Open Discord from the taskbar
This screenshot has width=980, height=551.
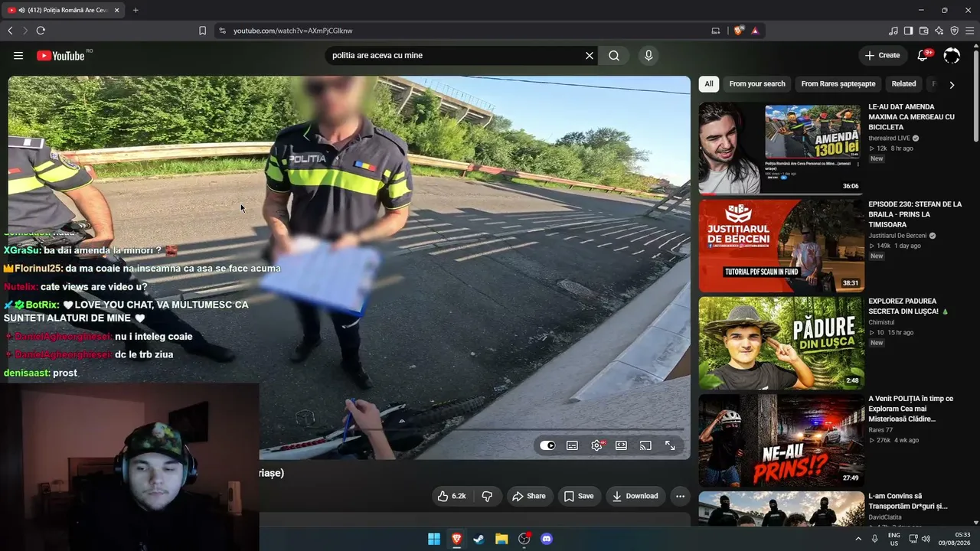[x=547, y=539]
